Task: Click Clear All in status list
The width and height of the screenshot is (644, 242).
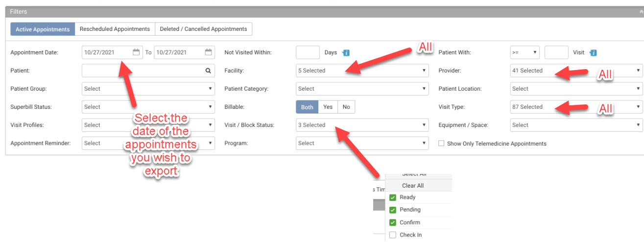Action: point(413,186)
